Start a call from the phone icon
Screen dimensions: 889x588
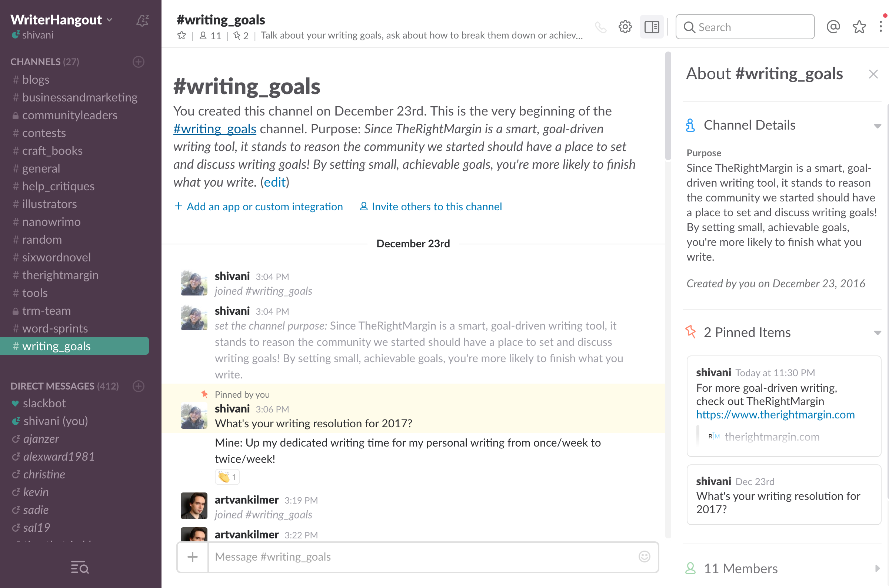[600, 27]
